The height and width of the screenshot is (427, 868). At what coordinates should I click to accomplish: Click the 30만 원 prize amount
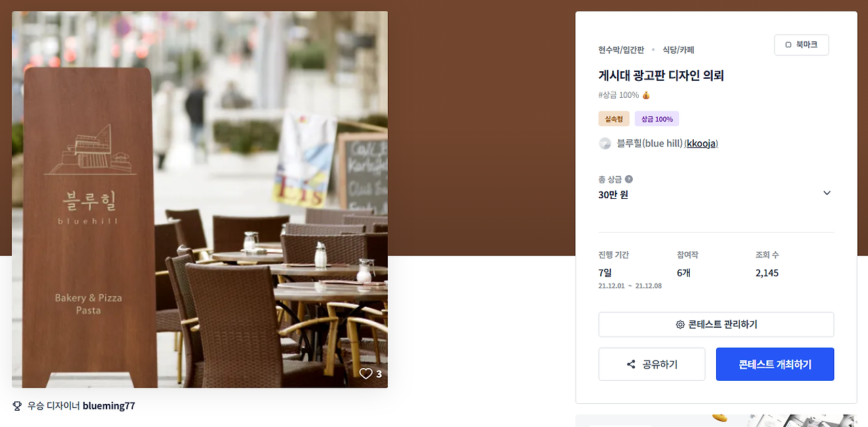coord(613,195)
